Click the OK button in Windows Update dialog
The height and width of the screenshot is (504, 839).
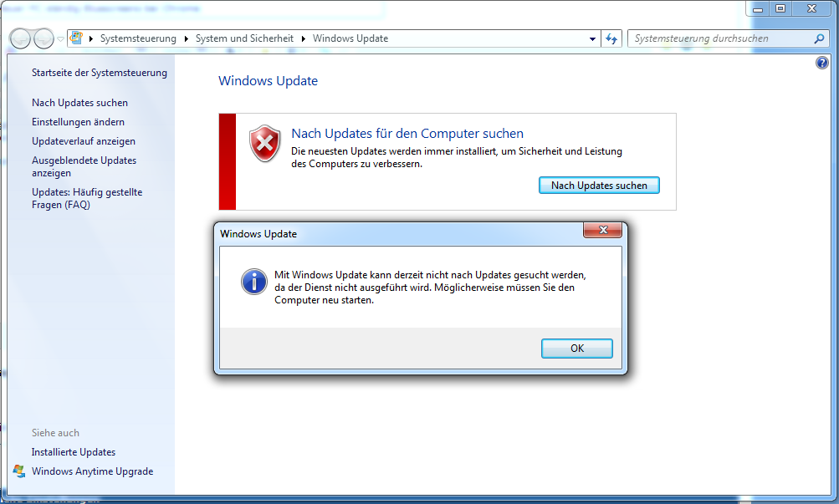coord(577,349)
